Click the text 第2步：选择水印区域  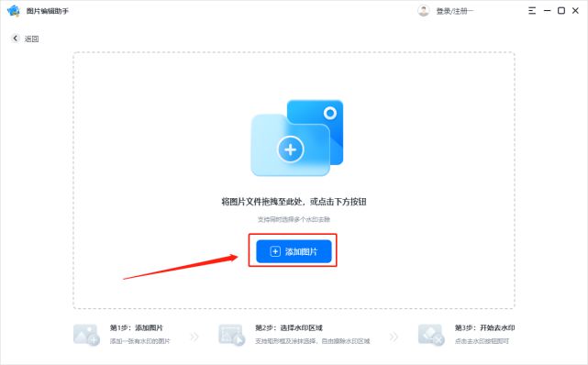click(289, 328)
